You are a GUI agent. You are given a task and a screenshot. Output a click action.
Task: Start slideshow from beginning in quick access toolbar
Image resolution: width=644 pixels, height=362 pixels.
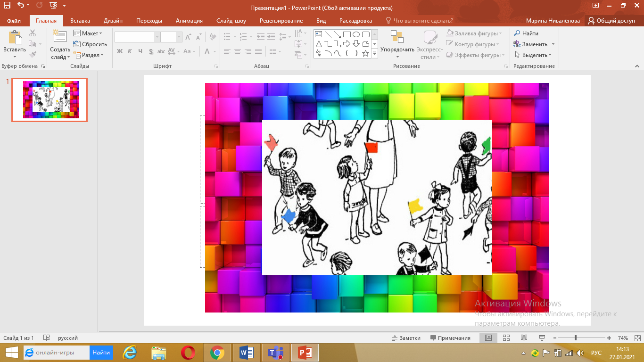53,6
